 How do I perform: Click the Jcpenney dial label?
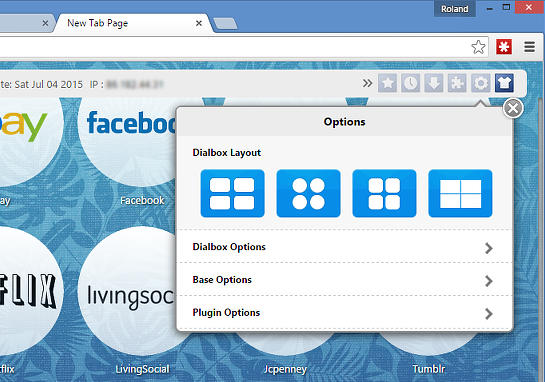[285, 369]
